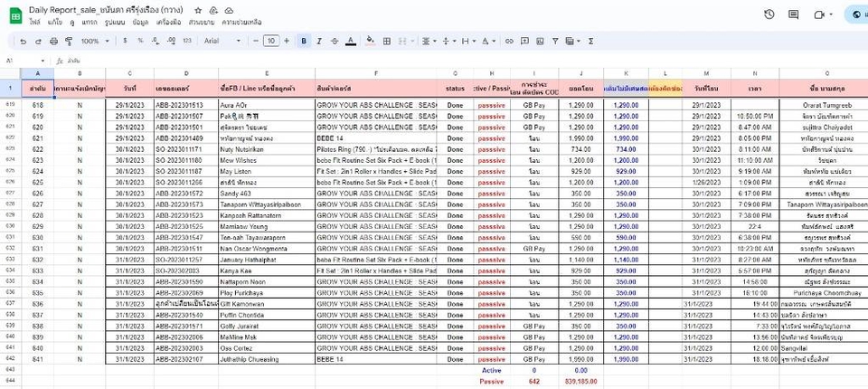Open version history clock icon

point(769,14)
